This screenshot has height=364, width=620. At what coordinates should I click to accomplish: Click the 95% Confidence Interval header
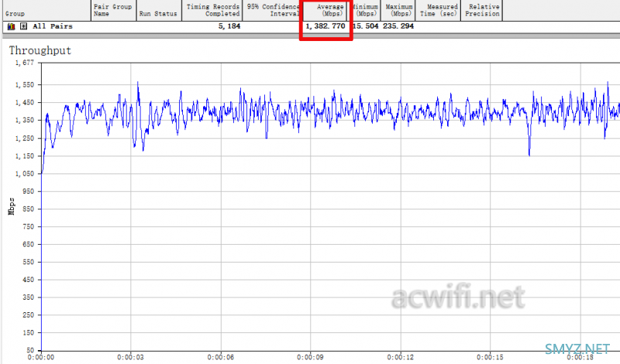click(272, 11)
